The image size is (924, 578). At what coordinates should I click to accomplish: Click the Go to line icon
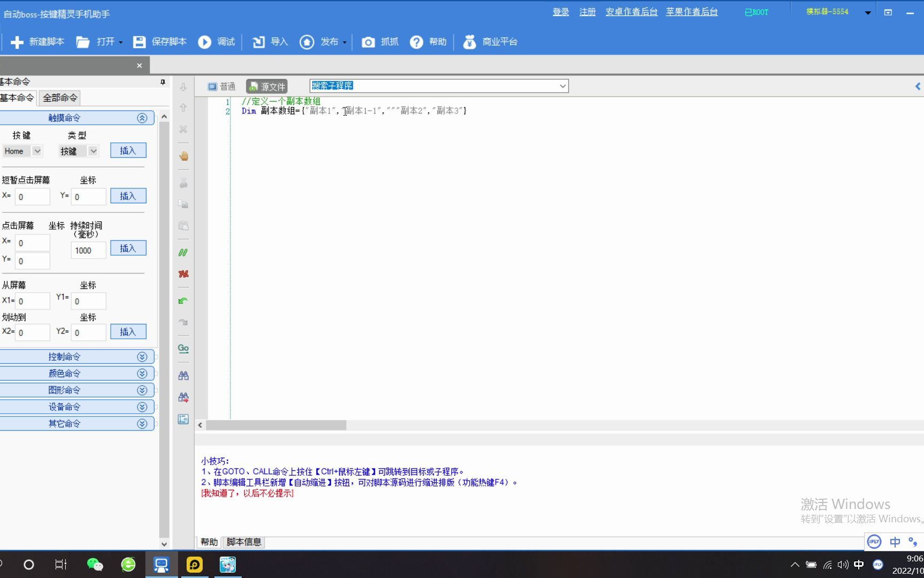coord(183,348)
